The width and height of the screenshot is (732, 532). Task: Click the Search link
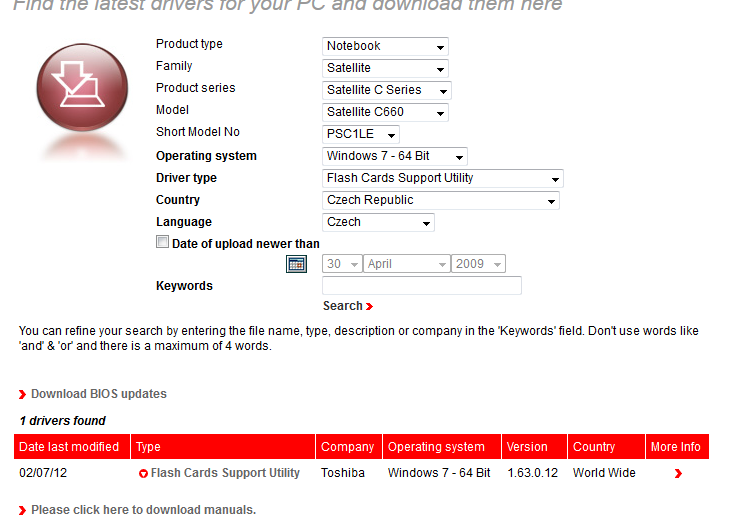348,306
